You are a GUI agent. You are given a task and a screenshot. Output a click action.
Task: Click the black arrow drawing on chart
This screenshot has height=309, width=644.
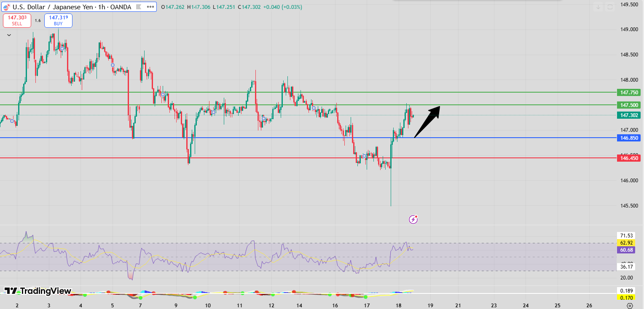click(427, 122)
